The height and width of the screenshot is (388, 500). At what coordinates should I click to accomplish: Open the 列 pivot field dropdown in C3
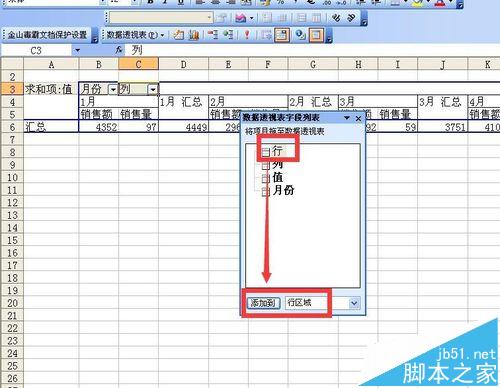click(153, 89)
